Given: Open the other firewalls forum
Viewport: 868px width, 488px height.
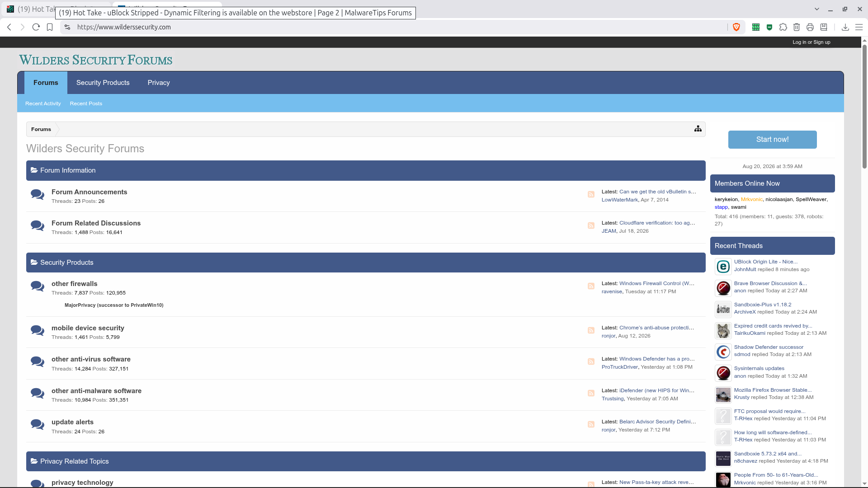Looking at the screenshot, I should click(x=75, y=284).
